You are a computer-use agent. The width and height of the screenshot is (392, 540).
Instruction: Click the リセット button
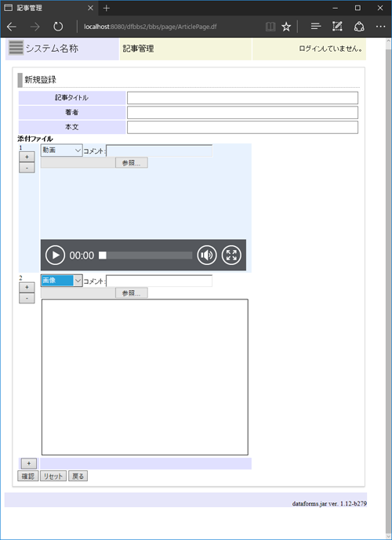[x=53, y=476]
